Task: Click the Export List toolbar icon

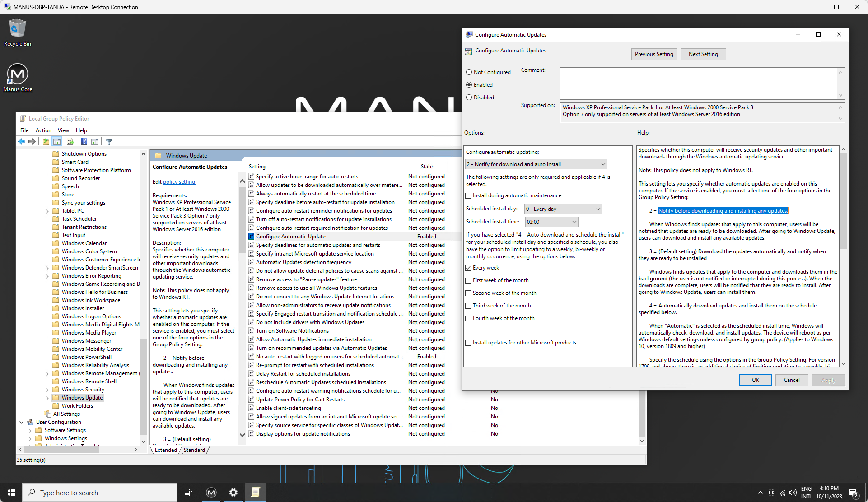Action: pyautogui.click(x=70, y=142)
